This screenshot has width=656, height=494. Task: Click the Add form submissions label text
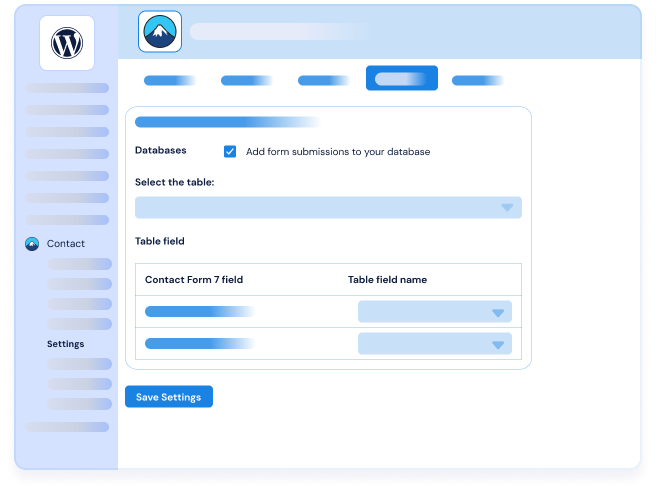coord(338,152)
